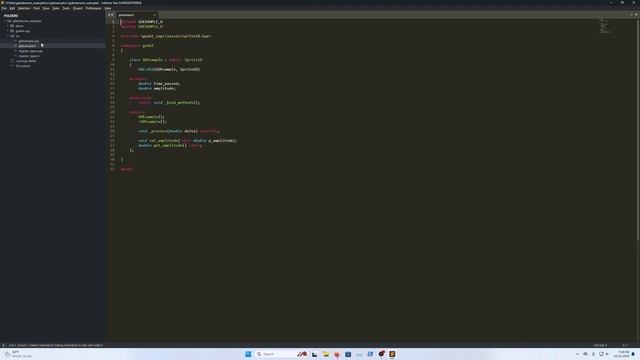Open the Tools menu
Screen dimensions: 640x360
(66, 8)
